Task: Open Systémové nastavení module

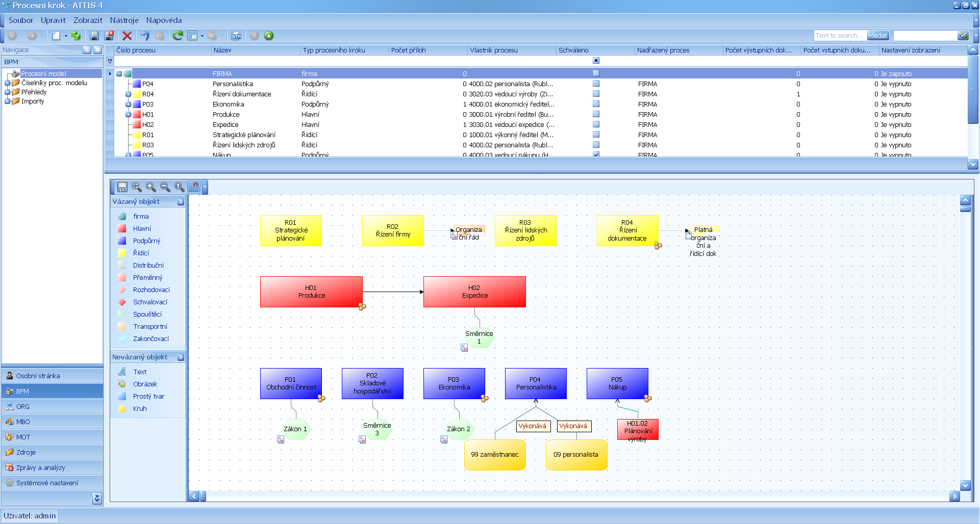Action: pos(52,483)
